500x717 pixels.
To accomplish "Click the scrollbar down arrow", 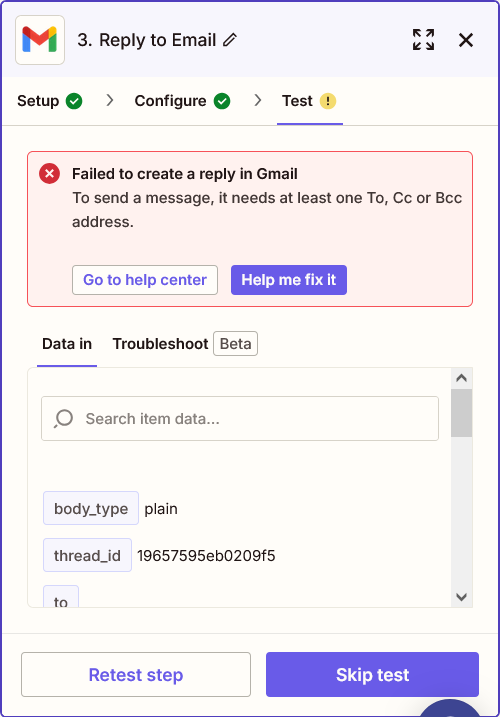I will tap(462, 597).
